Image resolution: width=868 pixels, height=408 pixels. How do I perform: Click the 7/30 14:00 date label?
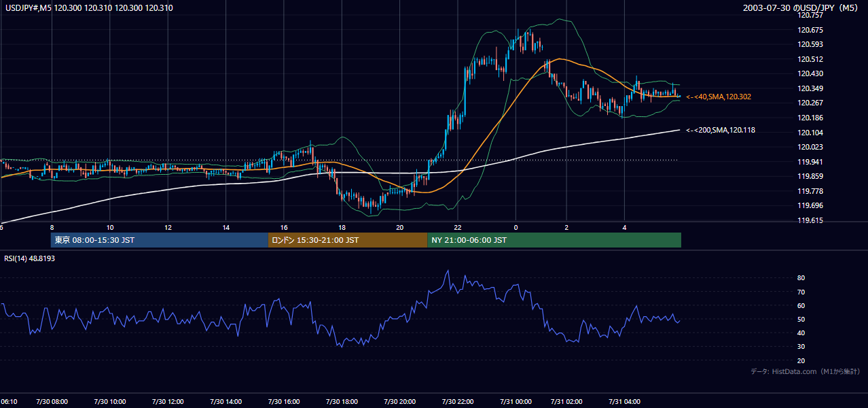[225, 402]
